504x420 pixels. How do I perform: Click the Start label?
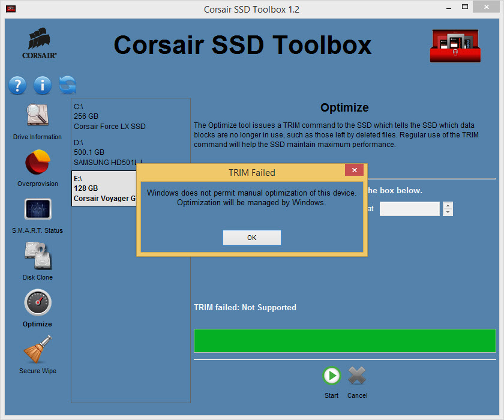tap(331, 395)
